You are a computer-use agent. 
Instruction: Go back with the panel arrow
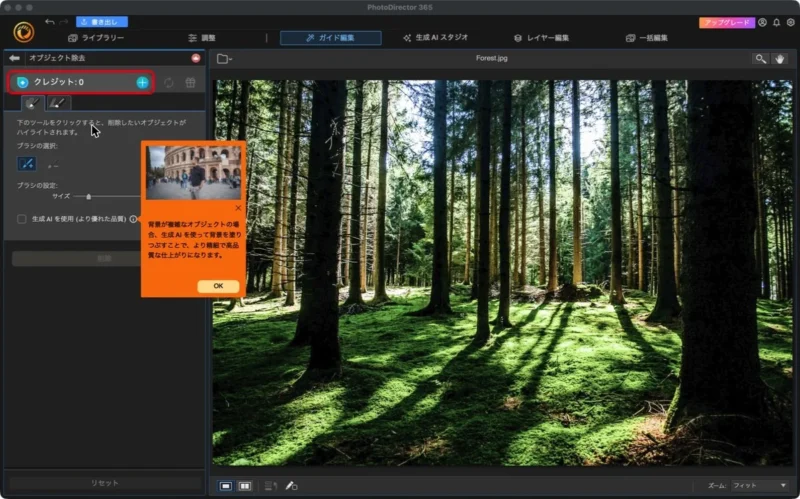[14, 58]
